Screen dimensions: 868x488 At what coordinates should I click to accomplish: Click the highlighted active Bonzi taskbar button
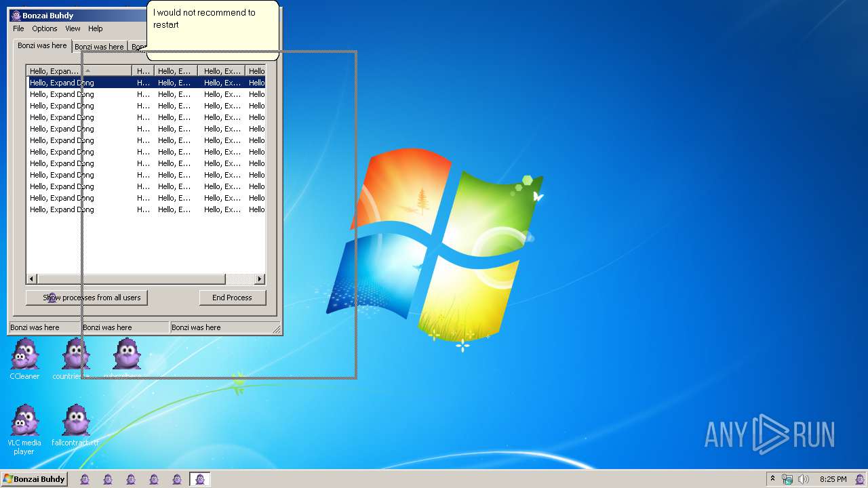coord(199,479)
